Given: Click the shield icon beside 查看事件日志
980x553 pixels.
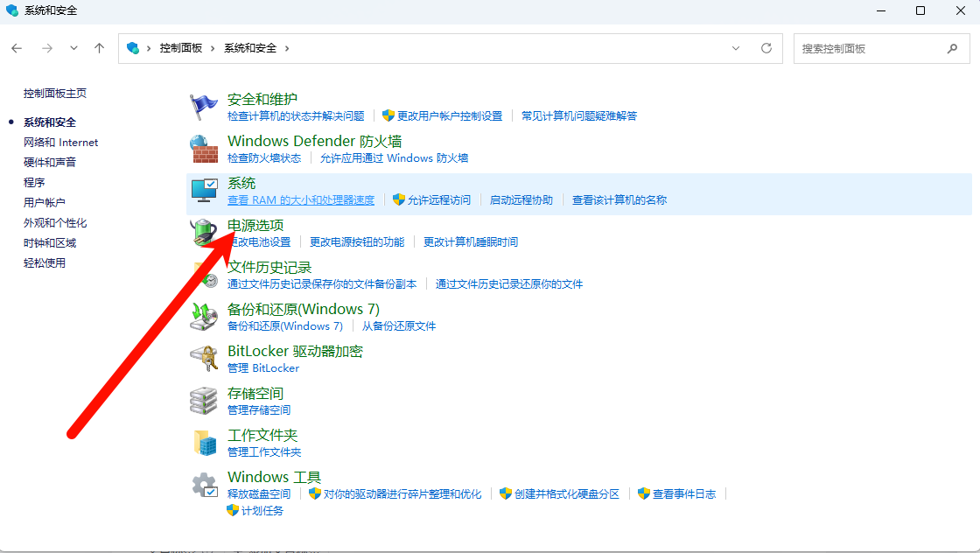Looking at the screenshot, I should [x=644, y=493].
